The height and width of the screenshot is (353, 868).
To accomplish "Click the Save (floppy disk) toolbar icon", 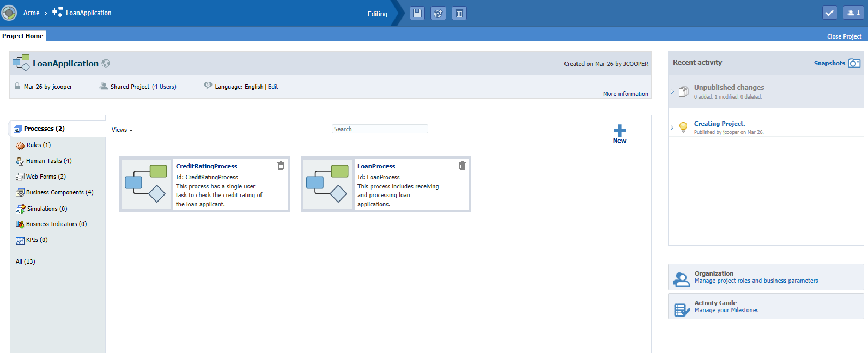I will 417,13.
